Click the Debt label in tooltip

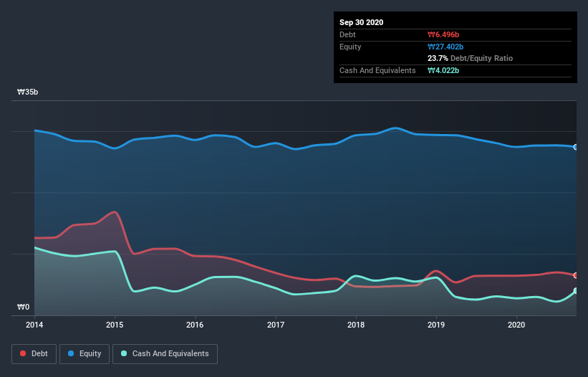click(347, 34)
